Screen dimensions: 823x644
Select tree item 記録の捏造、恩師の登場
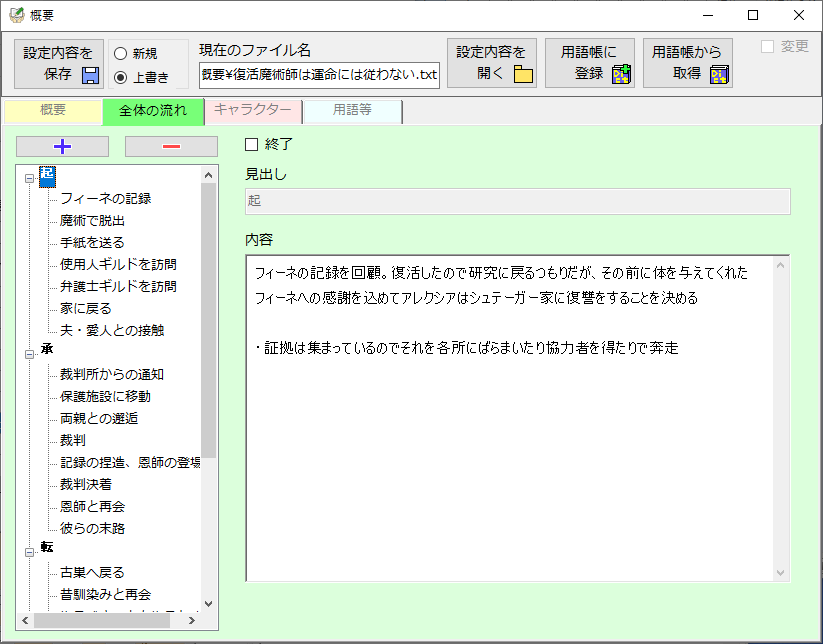point(130,463)
